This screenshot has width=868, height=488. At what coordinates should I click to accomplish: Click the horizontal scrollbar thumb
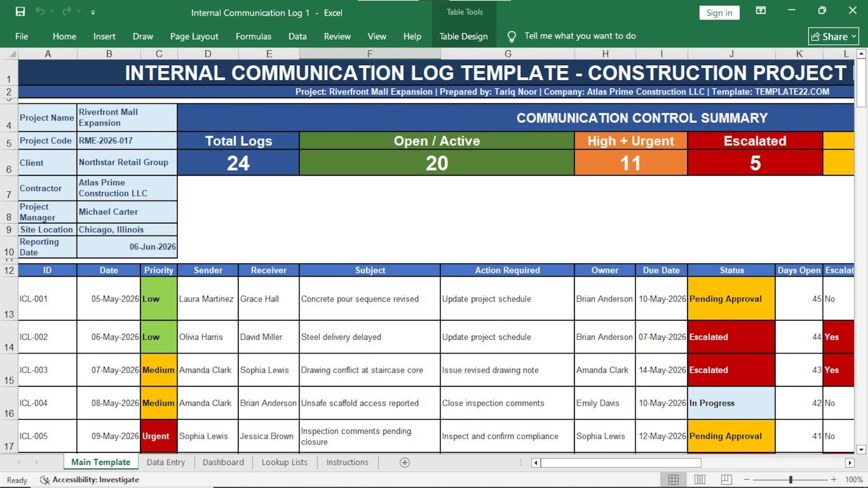tap(621, 463)
